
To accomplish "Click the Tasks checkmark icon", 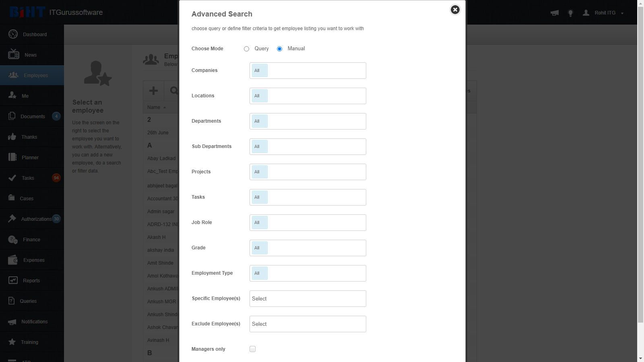I will click(x=12, y=178).
